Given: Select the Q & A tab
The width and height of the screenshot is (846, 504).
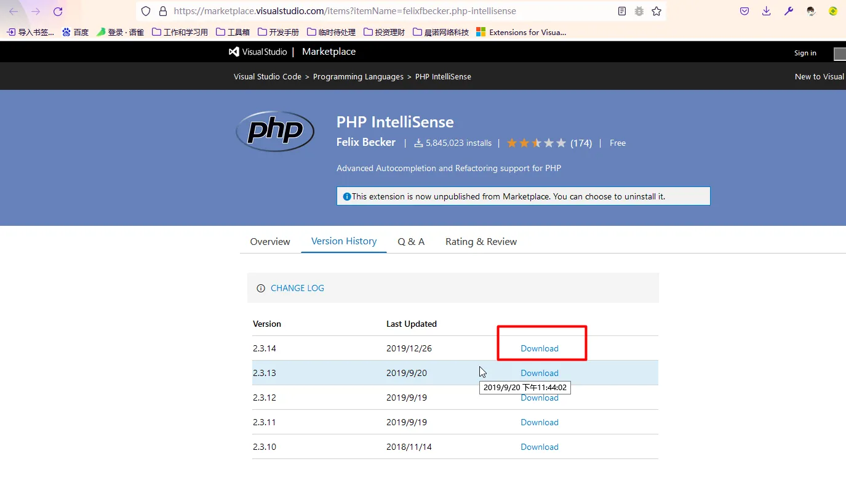Looking at the screenshot, I should 411,242.
